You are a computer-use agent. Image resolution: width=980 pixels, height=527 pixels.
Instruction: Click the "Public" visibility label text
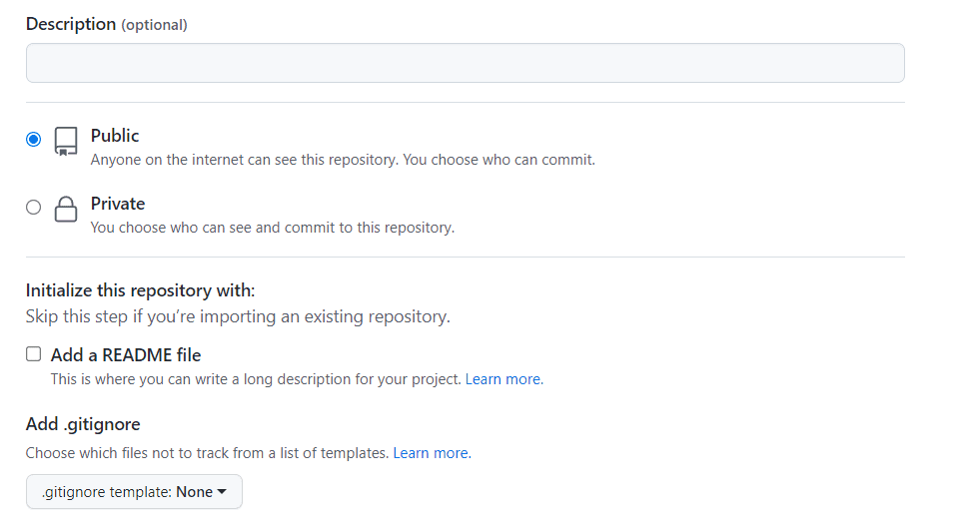115,136
